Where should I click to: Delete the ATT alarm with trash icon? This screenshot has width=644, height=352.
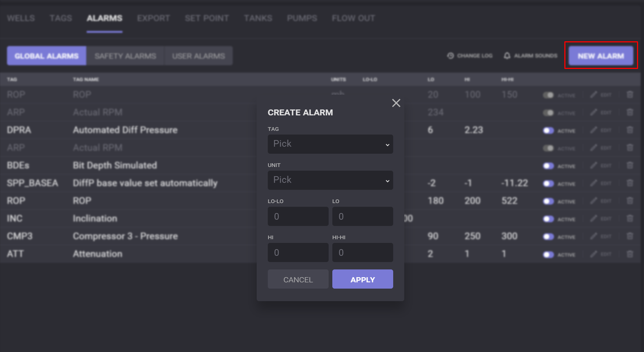[630, 254]
